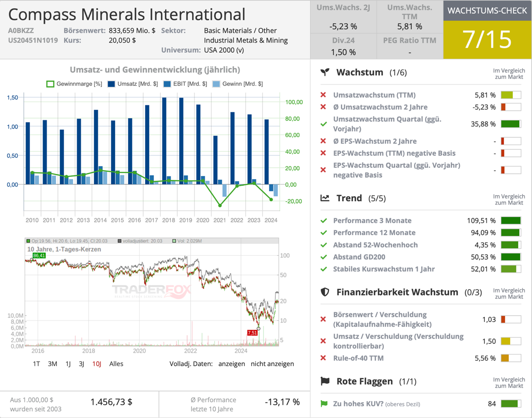
Task: Click the -13,17 % performance value
Action: click(282, 402)
